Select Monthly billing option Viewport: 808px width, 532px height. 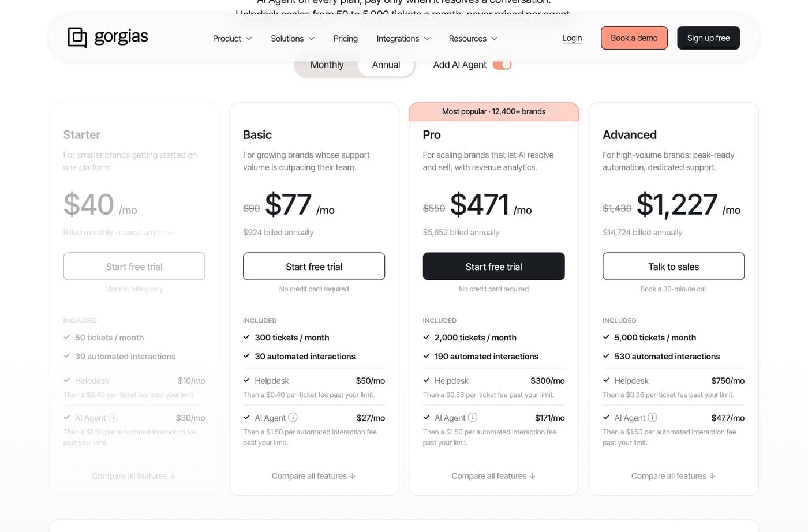tap(327, 65)
